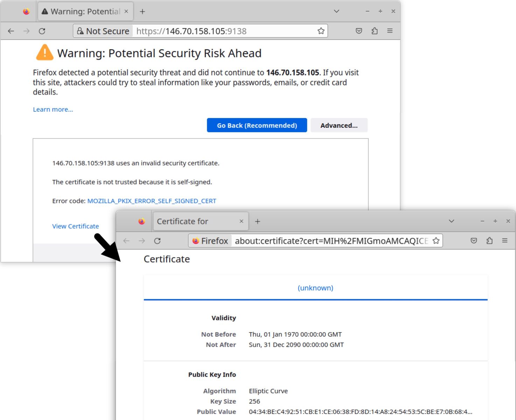Click the Validity section heading
The height and width of the screenshot is (420, 516).
click(x=224, y=318)
